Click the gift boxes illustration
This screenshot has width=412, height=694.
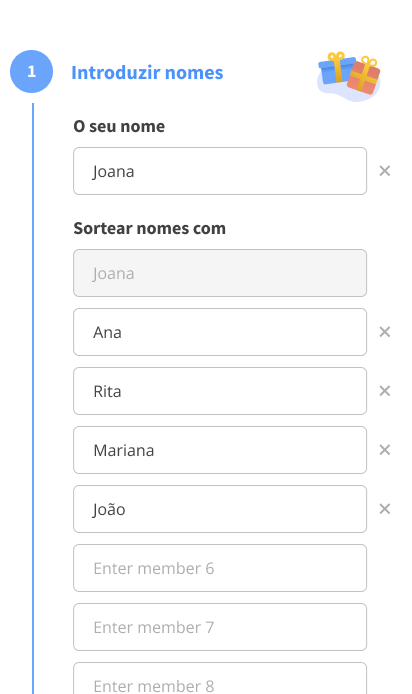point(349,76)
